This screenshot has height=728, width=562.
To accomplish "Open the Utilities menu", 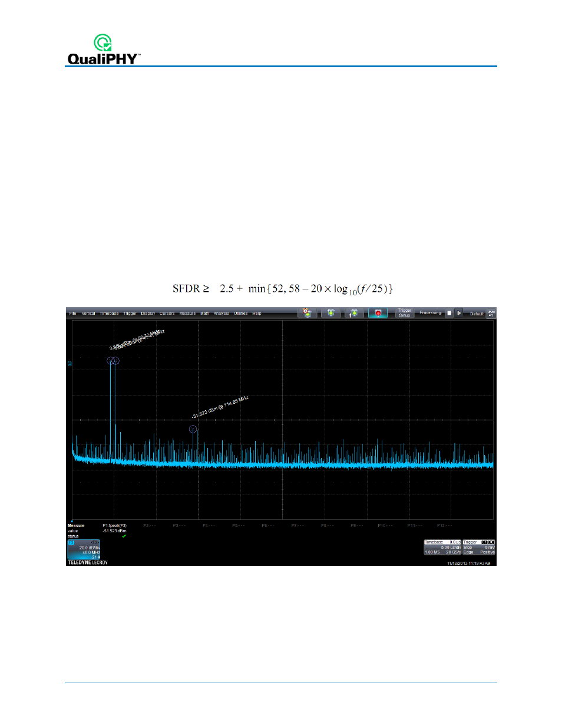I will click(x=241, y=314).
